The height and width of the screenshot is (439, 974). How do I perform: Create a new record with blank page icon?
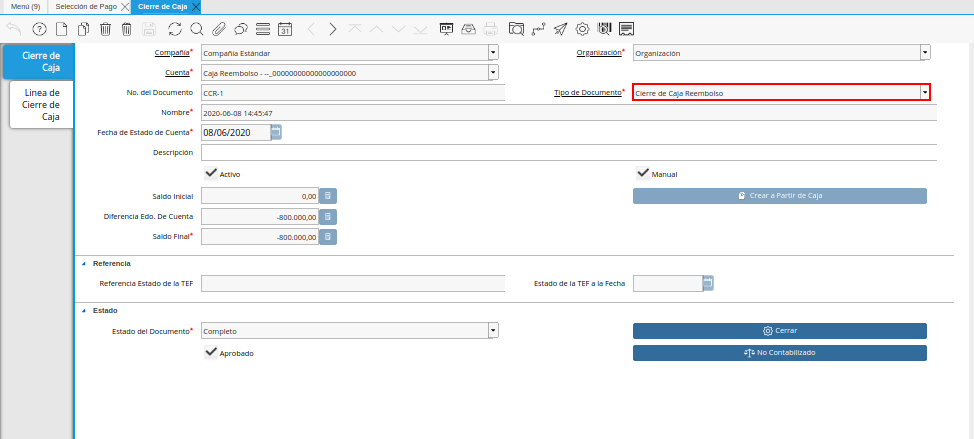coord(61,28)
